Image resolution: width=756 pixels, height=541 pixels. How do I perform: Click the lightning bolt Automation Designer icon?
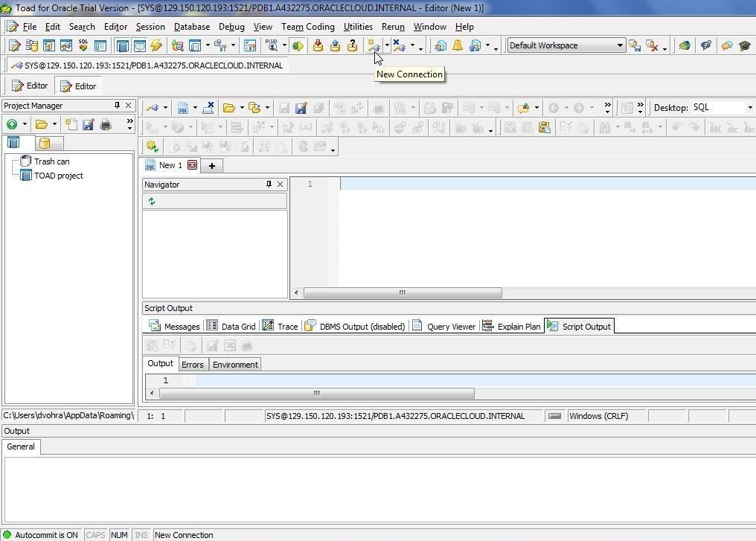point(156,46)
